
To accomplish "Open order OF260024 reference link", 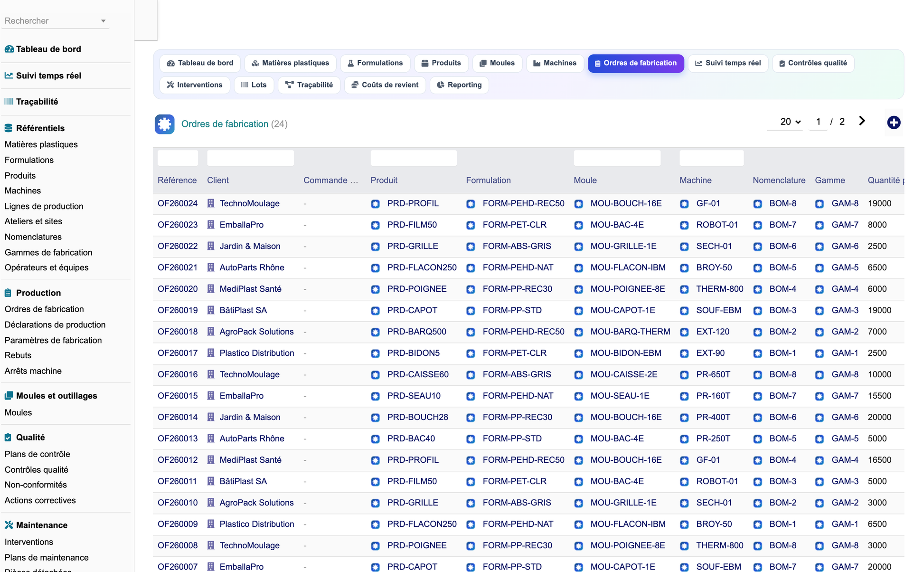I will 178,203.
